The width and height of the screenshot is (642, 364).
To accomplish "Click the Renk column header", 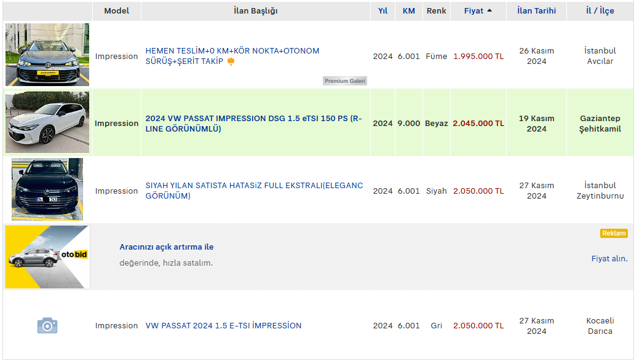I will click(x=437, y=11).
